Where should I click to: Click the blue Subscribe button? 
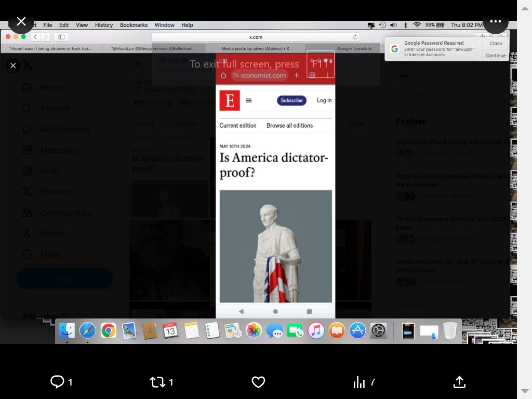coord(291,100)
